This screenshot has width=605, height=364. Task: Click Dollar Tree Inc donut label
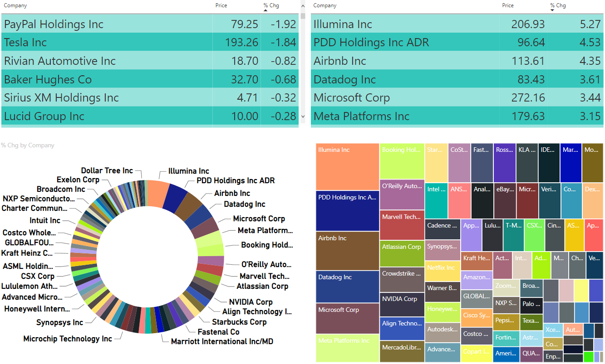107,170
